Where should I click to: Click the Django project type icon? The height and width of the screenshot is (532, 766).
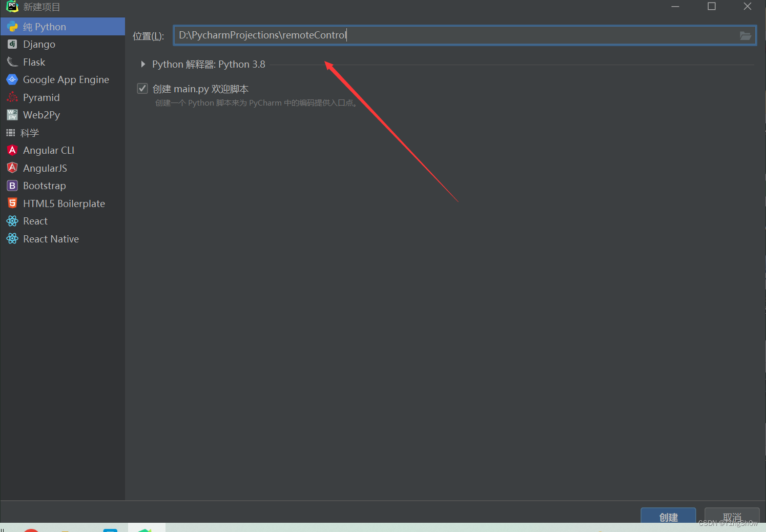pyautogui.click(x=12, y=44)
